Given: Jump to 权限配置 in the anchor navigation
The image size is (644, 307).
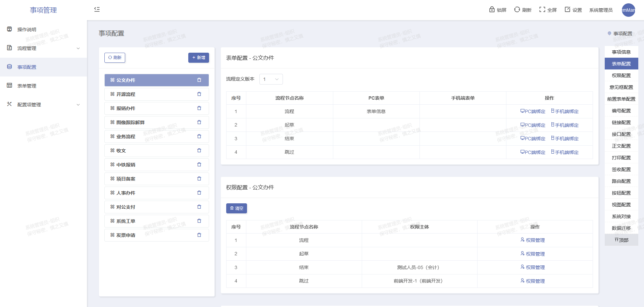Looking at the screenshot, I should click(621, 75).
